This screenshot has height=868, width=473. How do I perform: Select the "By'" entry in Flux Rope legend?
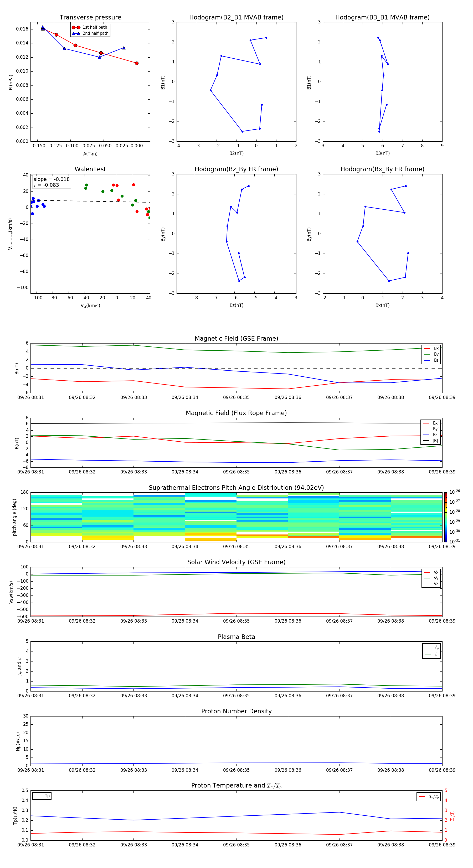click(431, 429)
